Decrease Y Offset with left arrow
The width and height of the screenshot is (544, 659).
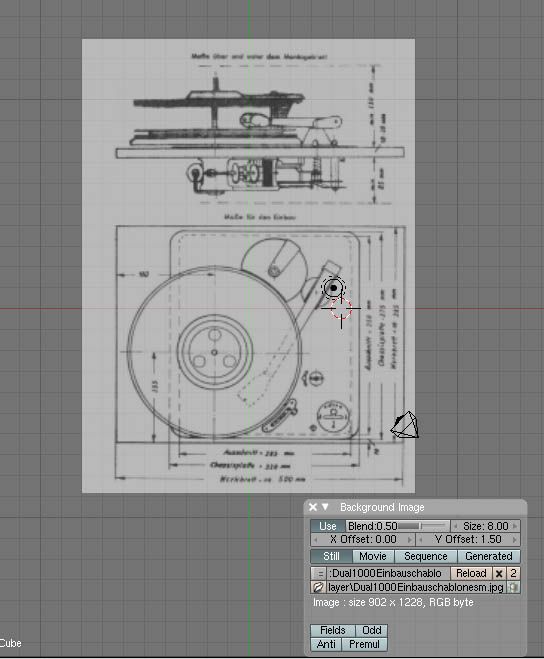coord(420,539)
